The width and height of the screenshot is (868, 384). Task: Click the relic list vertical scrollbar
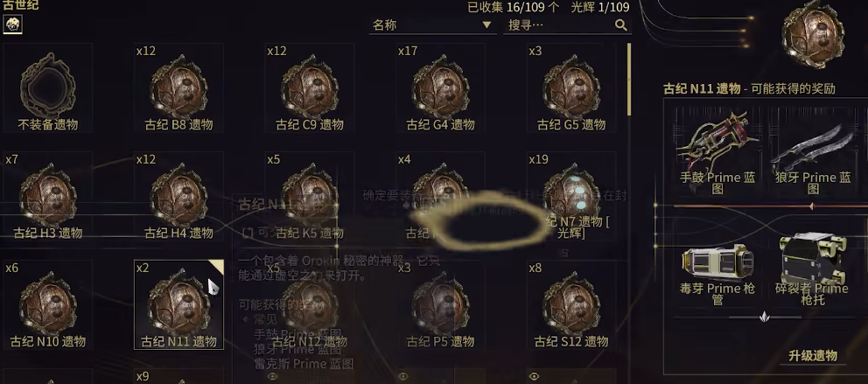pos(629,79)
